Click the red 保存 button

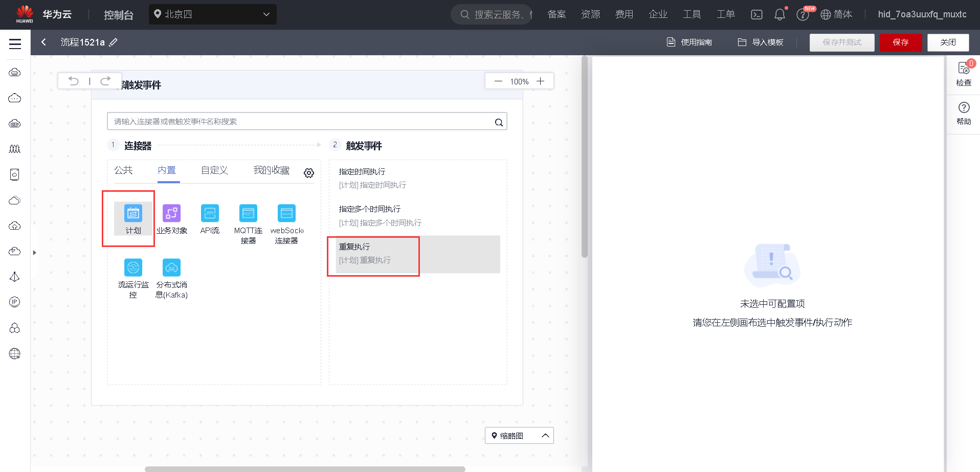[x=901, y=42]
